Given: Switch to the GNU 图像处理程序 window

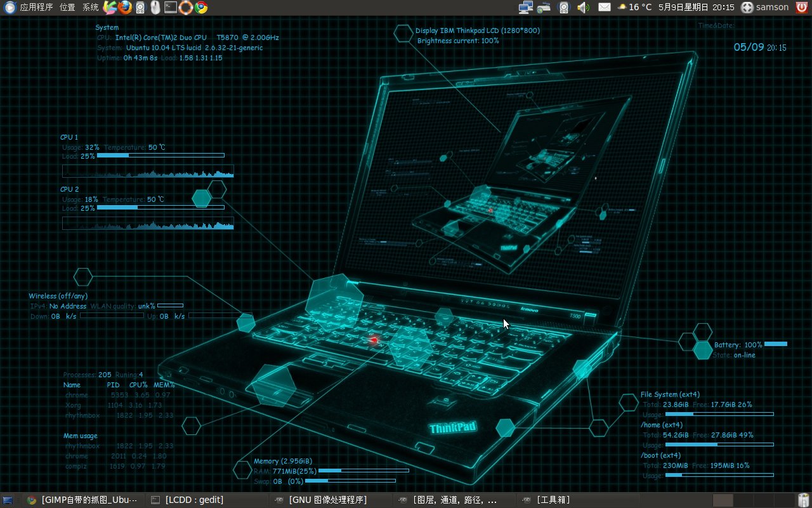Looking at the screenshot, I should coord(330,500).
